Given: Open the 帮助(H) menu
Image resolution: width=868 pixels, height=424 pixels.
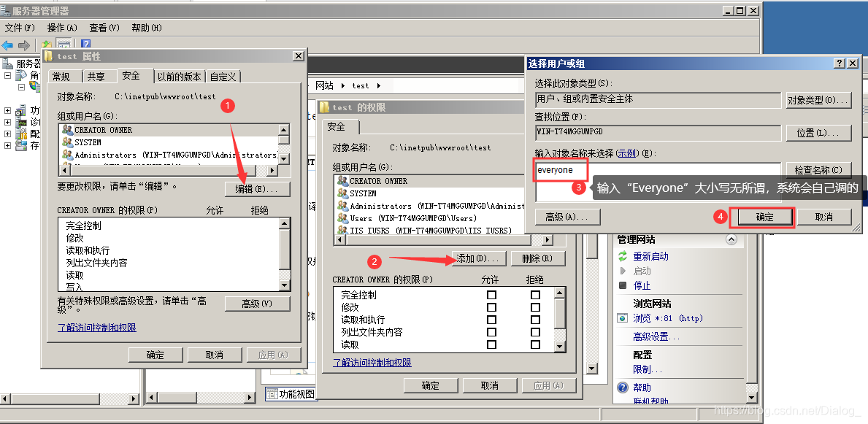Looking at the screenshot, I should click(147, 28).
